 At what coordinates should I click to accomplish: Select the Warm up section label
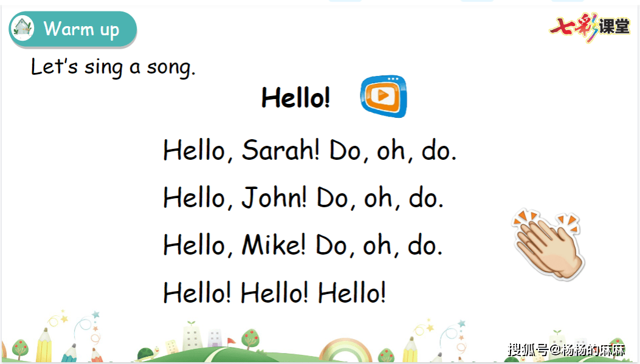click(x=81, y=29)
